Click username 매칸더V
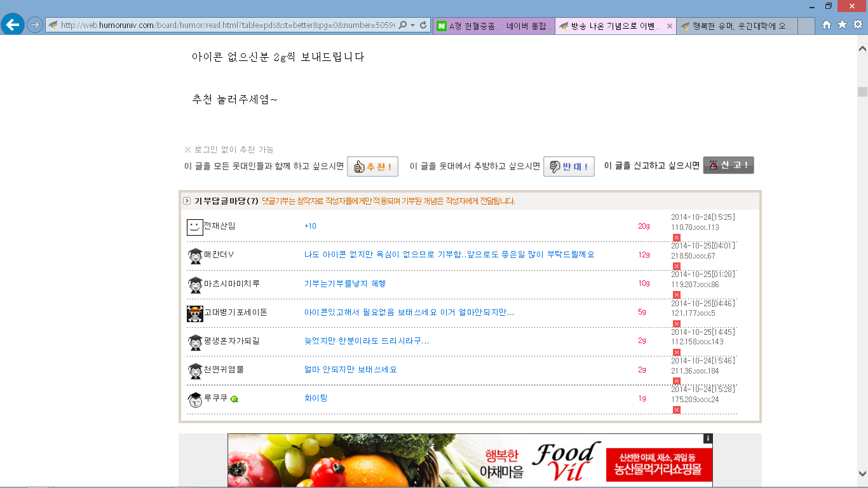 [219, 255]
